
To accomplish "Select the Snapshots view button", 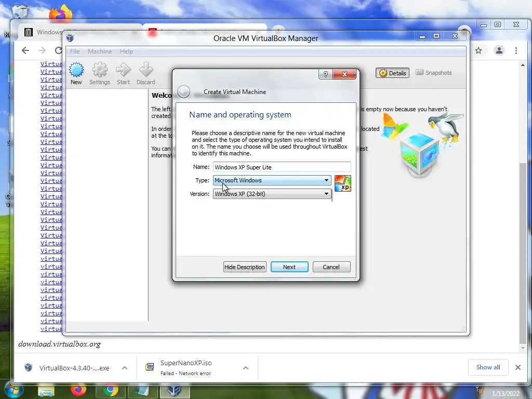I will coord(434,73).
